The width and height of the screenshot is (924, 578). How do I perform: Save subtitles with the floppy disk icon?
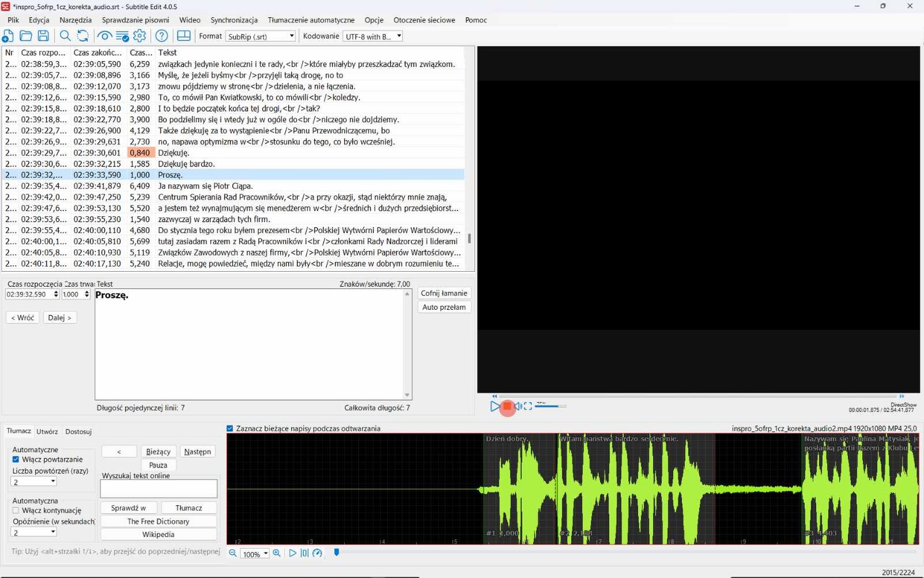coord(43,36)
